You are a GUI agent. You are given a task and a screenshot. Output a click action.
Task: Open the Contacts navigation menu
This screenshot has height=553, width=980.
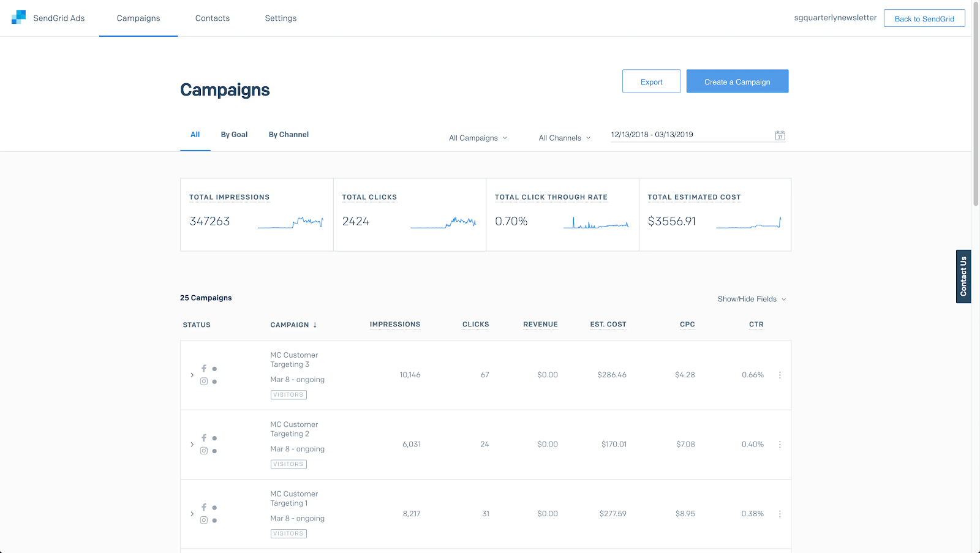click(x=212, y=18)
